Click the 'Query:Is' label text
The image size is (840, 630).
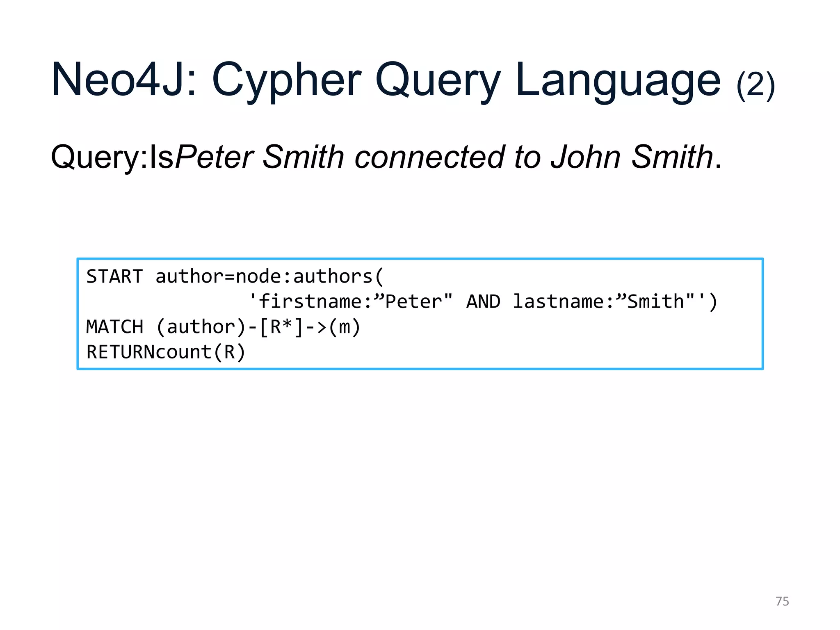(x=113, y=158)
